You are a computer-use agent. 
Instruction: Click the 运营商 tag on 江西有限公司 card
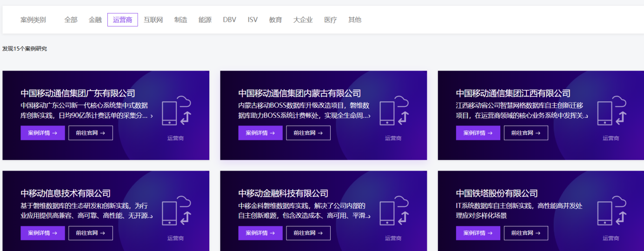[x=611, y=138]
